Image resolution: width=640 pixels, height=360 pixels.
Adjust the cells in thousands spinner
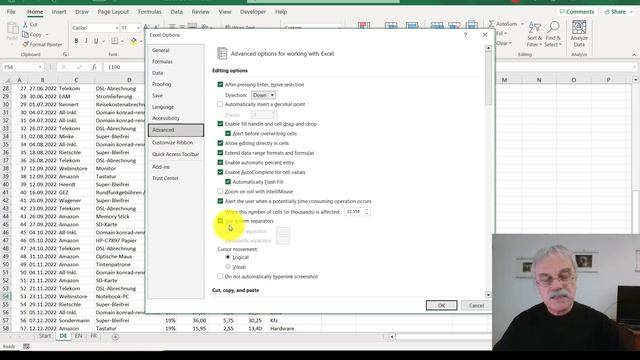tap(367, 211)
